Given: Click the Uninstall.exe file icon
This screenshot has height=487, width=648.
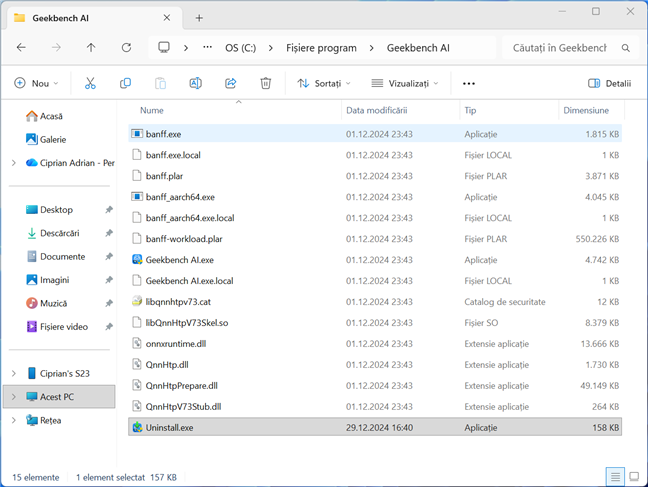Looking at the screenshot, I should click(137, 427).
